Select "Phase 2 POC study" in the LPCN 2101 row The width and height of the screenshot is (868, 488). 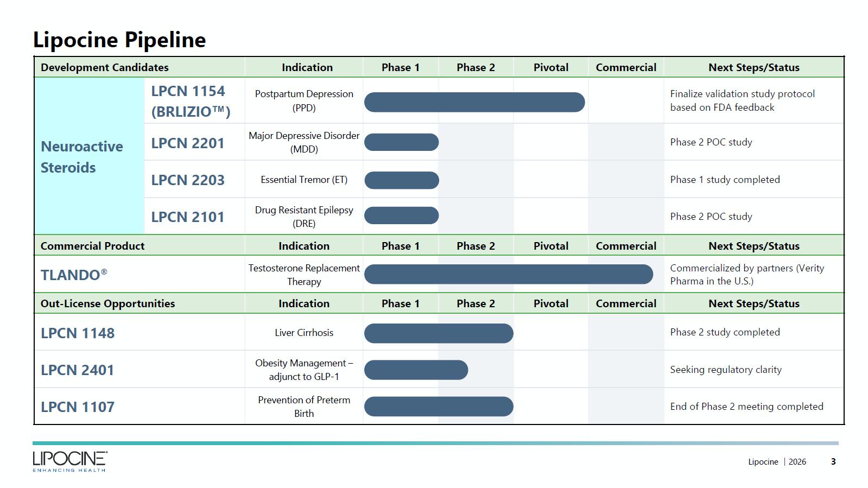pos(711,217)
